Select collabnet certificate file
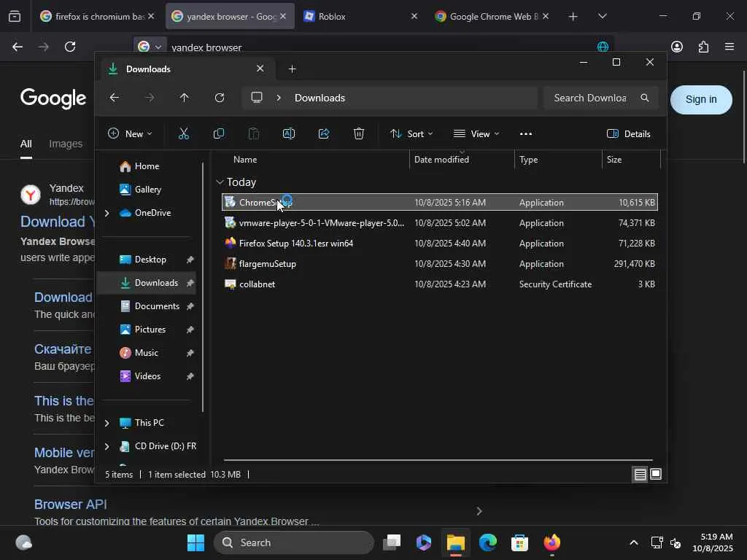 click(440, 284)
